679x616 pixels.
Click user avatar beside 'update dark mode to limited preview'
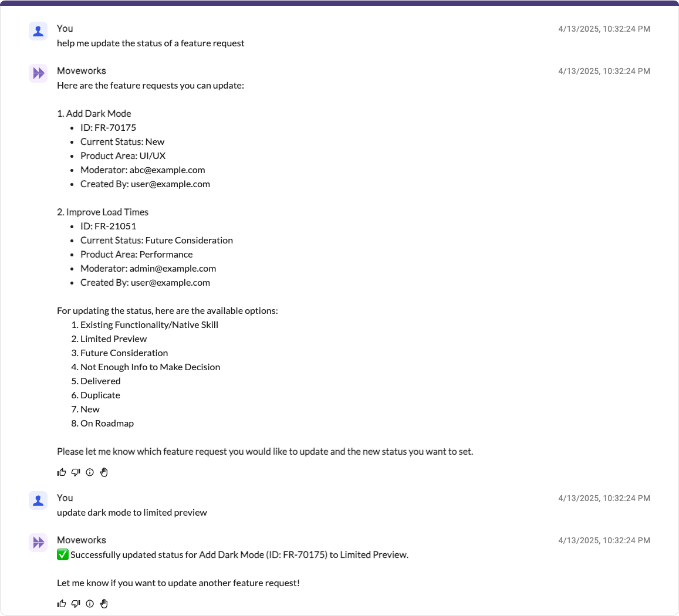(x=38, y=500)
